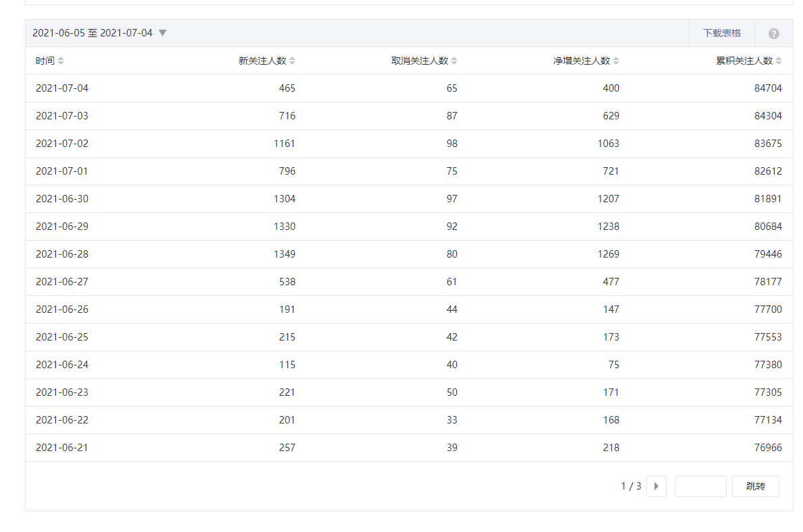
Task: Go to next page with arrow button
Action: point(656,486)
